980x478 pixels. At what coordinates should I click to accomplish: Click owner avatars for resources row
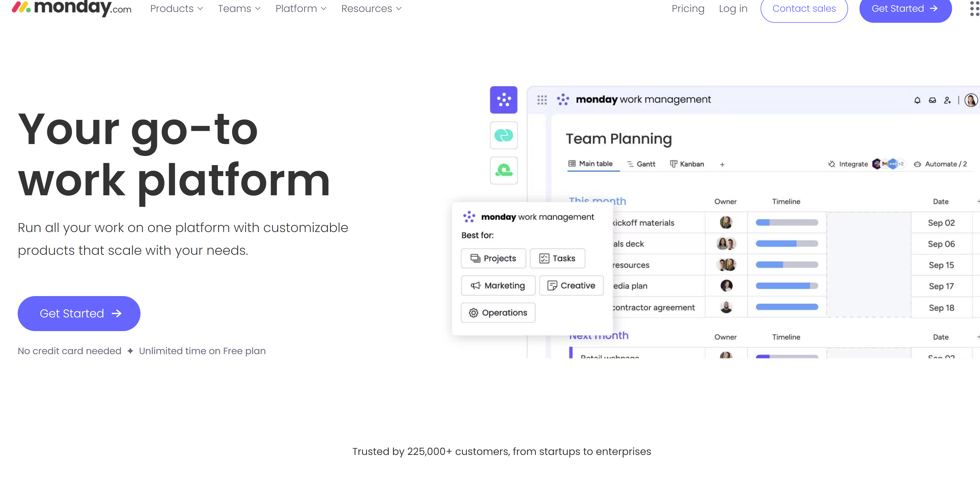point(726,265)
